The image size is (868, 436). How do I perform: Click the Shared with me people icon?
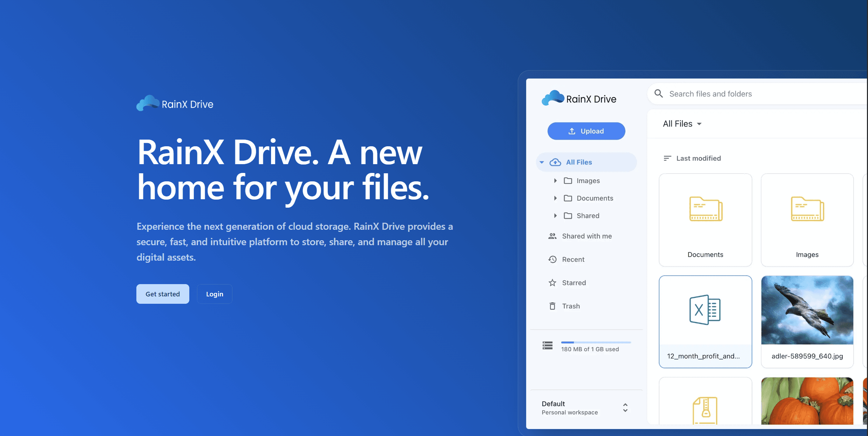552,236
